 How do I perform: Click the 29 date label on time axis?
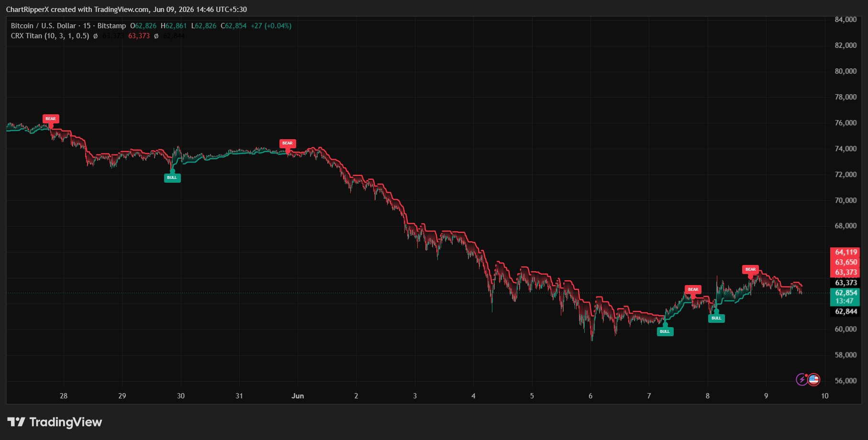[x=122, y=396]
